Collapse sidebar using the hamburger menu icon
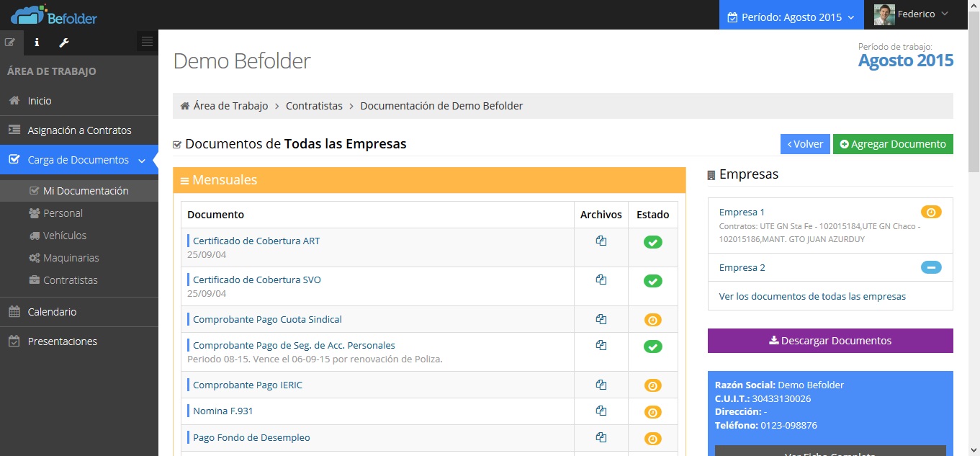The height and width of the screenshot is (456, 980). 147,42
